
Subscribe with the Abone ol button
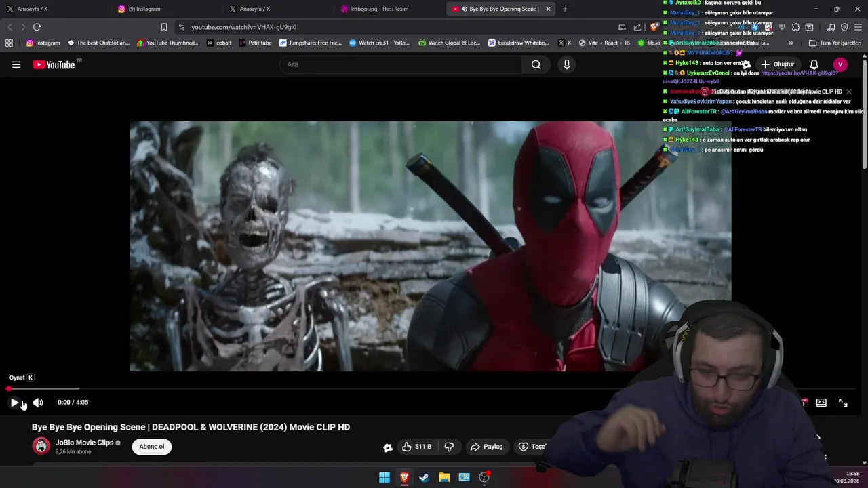point(152,447)
